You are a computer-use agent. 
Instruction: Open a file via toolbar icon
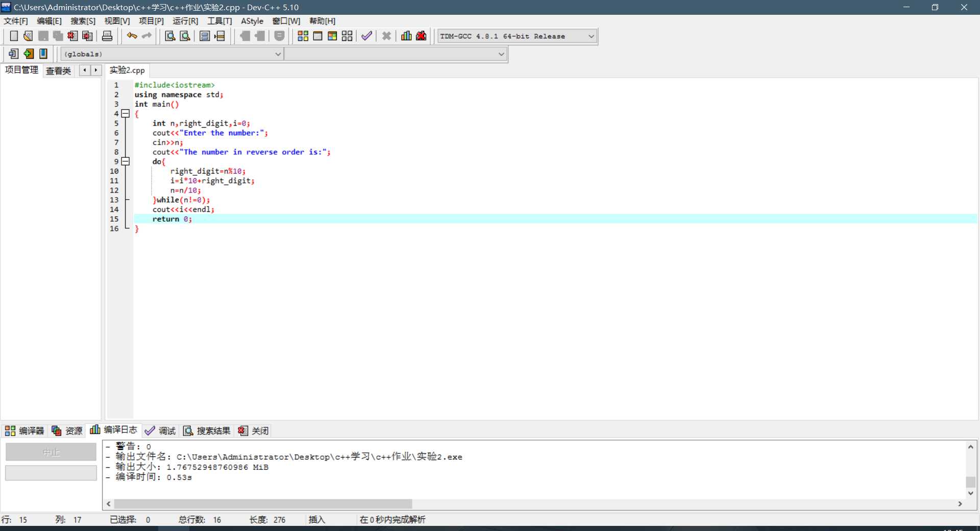[29, 36]
